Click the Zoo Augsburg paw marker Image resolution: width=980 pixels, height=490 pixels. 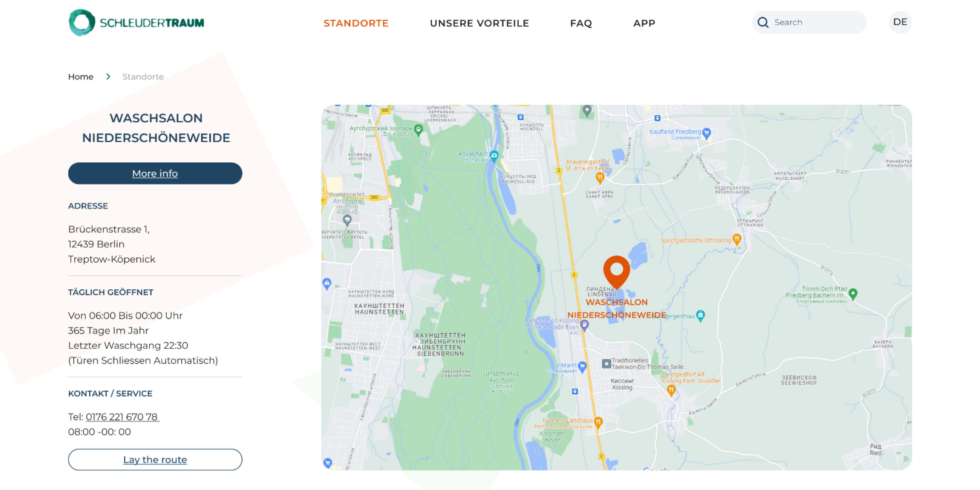[x=419, y=130]
